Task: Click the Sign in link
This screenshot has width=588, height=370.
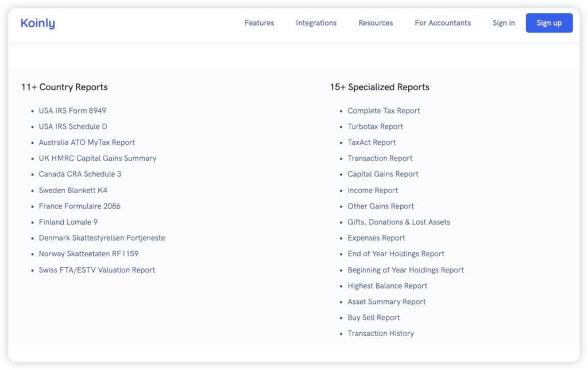Action: pyautogui.click(x=503, y=23)
